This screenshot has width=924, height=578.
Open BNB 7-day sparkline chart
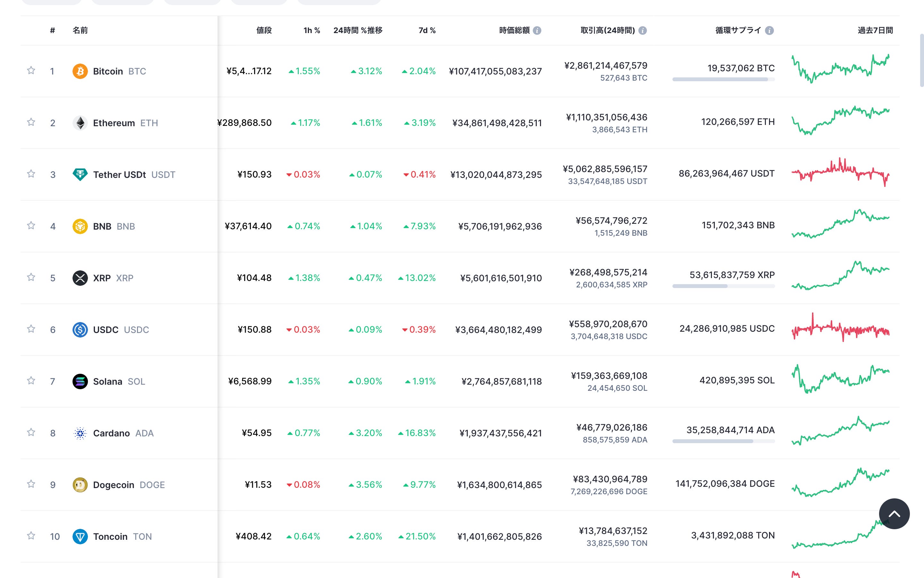tap(840, 223)
